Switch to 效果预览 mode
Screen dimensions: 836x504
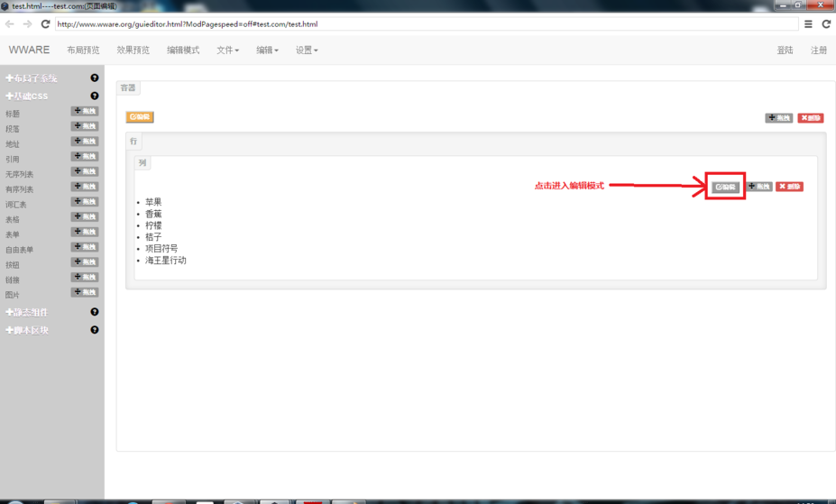coord(133,50)
